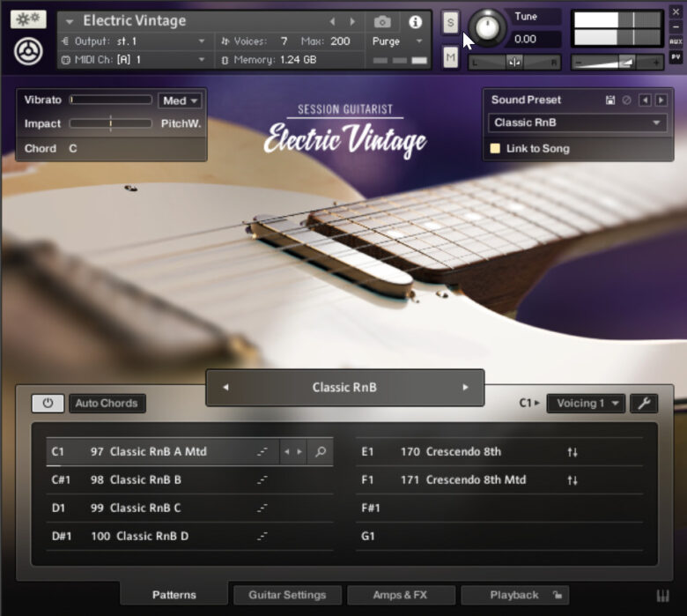Enable the Link to Song checkbox
Image resolution: width=687 pixels, height=616 pixels.
pos(495,149)
